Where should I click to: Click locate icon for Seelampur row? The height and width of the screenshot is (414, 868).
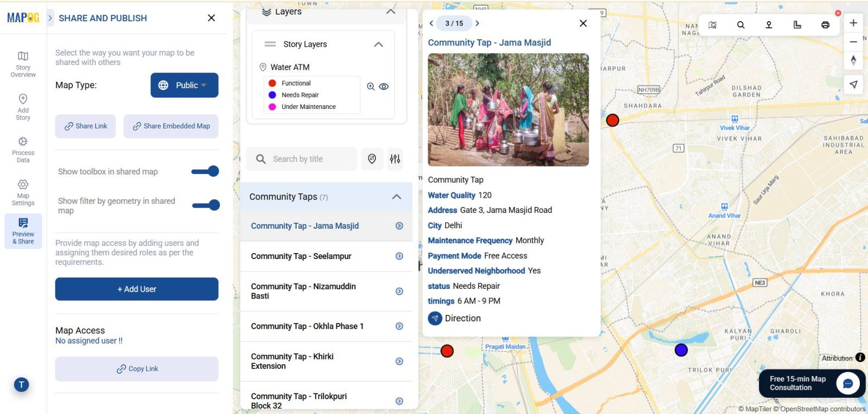pos(399,256)
